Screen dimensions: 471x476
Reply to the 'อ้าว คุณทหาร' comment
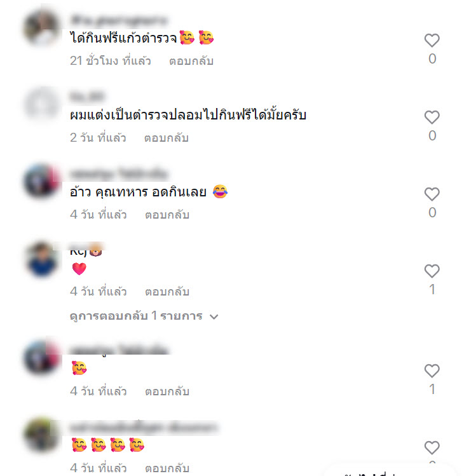pos(167,215)
